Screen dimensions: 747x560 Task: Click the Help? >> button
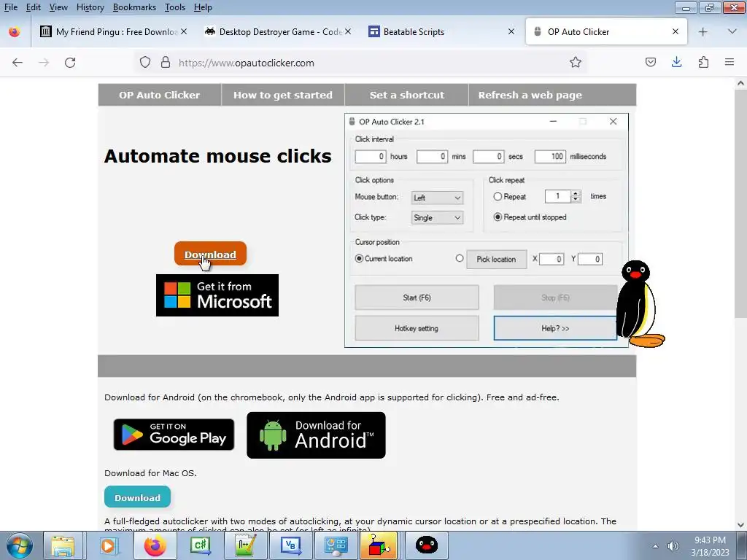click(x=555, y=328)
